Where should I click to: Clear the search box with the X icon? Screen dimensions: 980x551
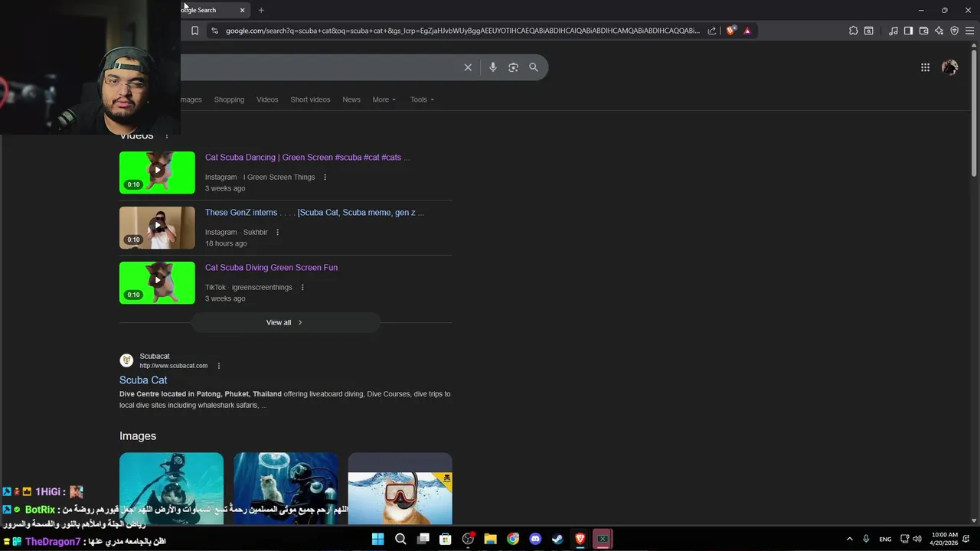point(468,67)
